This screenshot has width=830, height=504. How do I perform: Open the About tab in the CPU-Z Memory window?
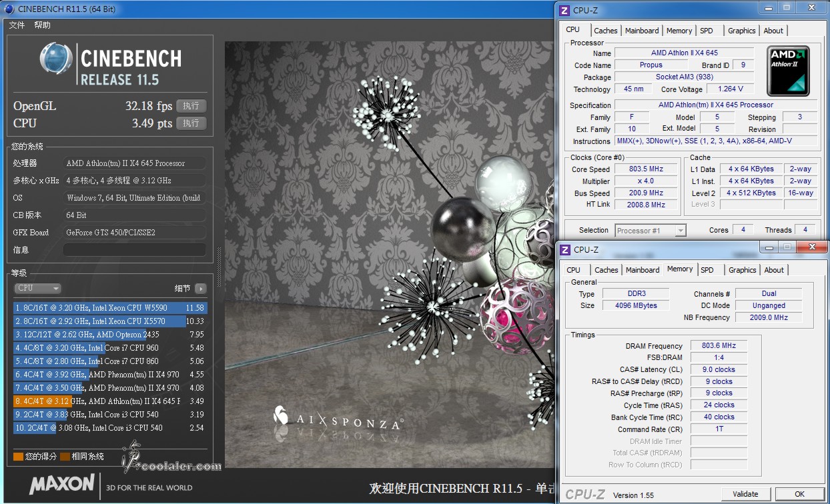775,270
